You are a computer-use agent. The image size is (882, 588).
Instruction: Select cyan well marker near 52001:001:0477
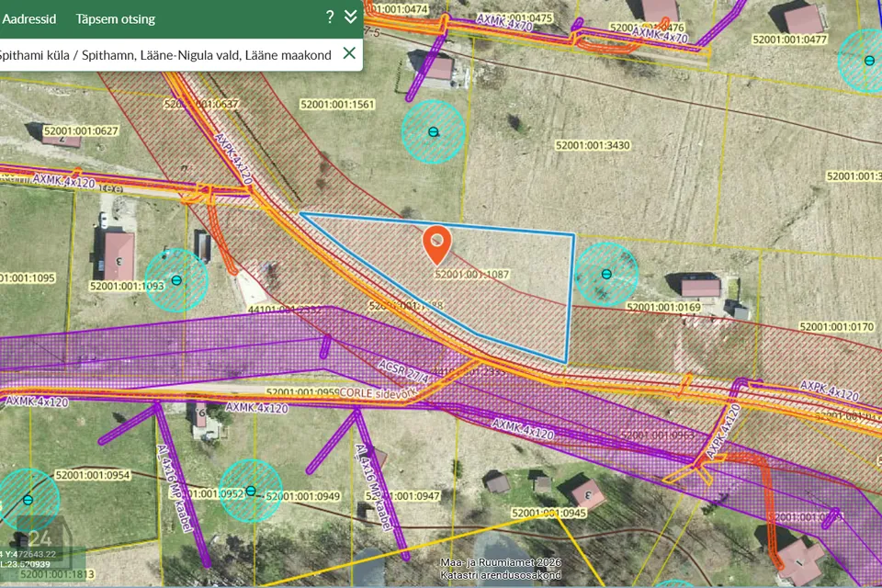click(x=869, y=61)
